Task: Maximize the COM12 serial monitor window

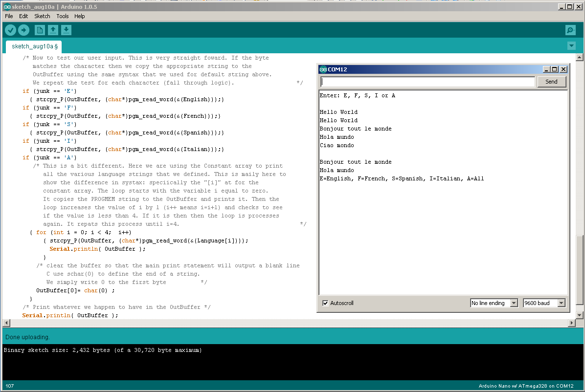Action: (554, 69)
